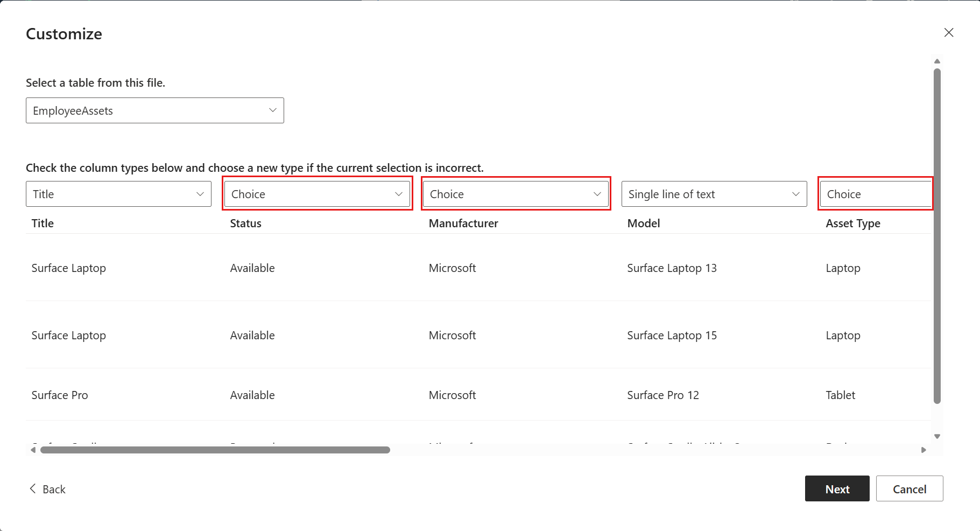This screenshot has height=531, width=980.
Task: Click Available status in Surface Laptop 15 row
Action: (252, 335)
